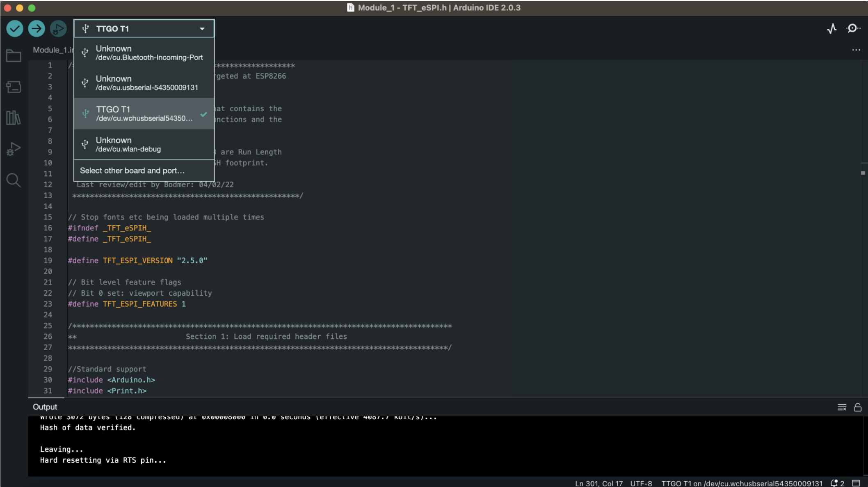Clear the Output panel
Image resolution: width=868 pixels, height=487 pixels.
[842, 407]
